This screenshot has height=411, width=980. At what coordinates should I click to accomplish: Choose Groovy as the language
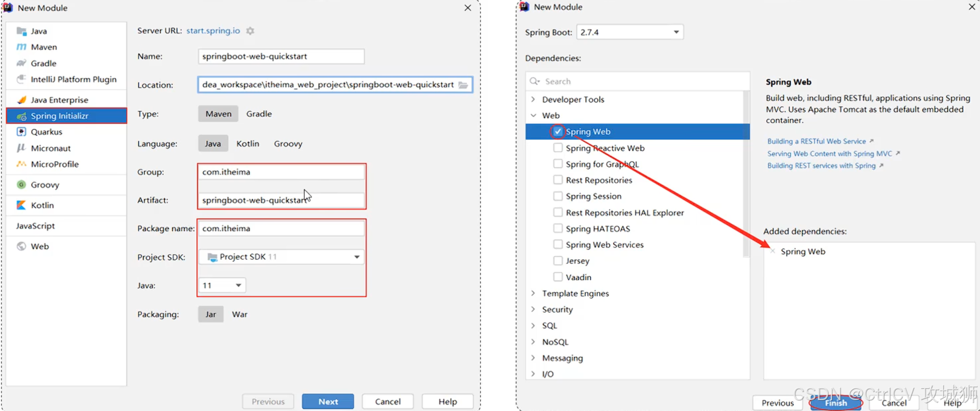288,143
